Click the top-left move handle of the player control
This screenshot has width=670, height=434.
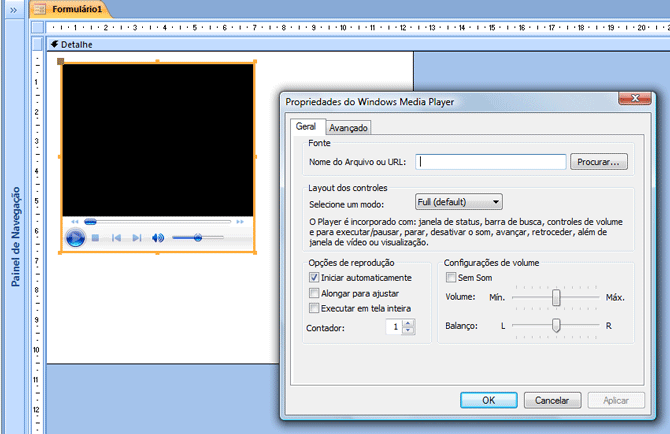coord(61,62)
